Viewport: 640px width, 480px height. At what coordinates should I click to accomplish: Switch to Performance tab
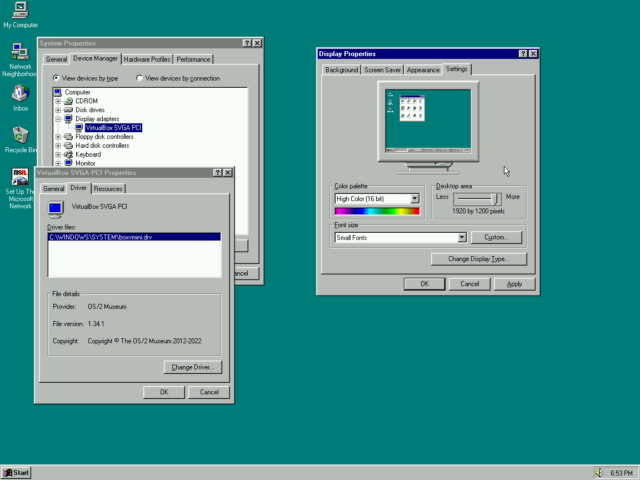tap(193, 60)
